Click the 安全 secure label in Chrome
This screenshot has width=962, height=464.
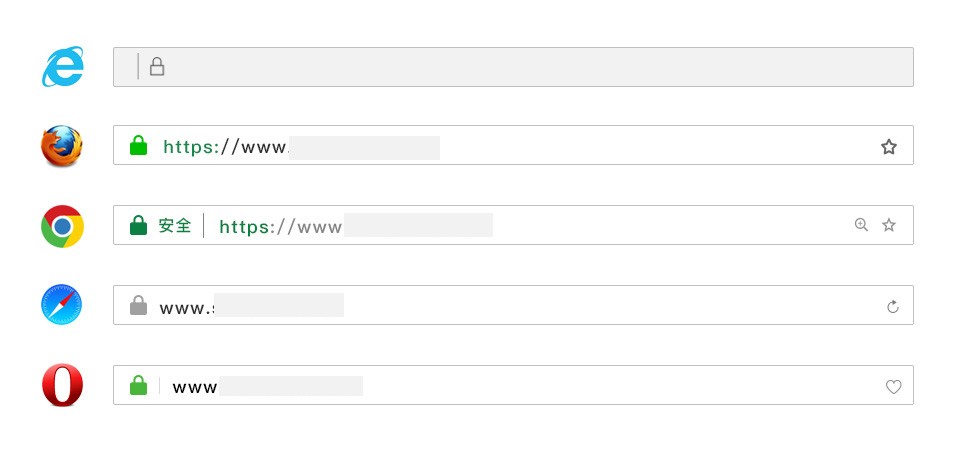point(175,226)
